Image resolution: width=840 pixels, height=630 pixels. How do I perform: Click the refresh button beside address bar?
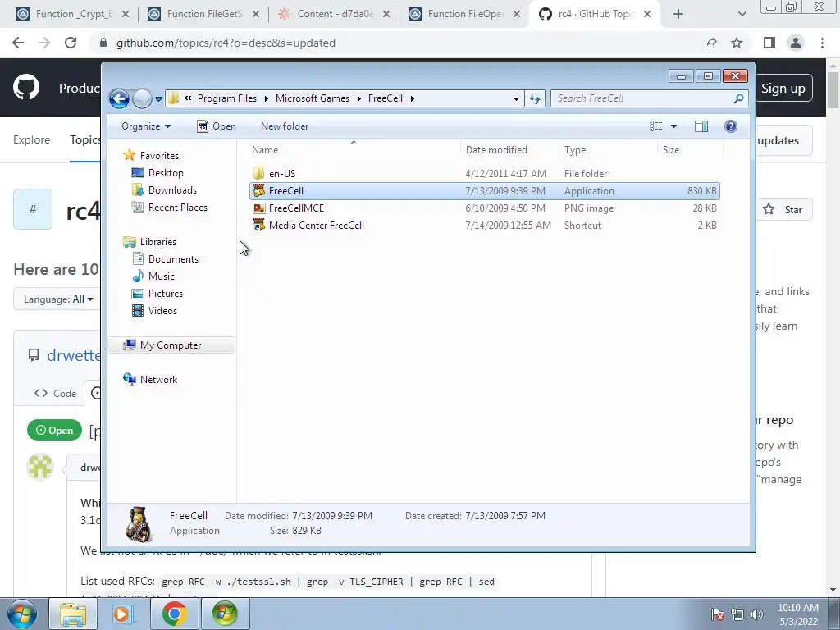point(535,98)
